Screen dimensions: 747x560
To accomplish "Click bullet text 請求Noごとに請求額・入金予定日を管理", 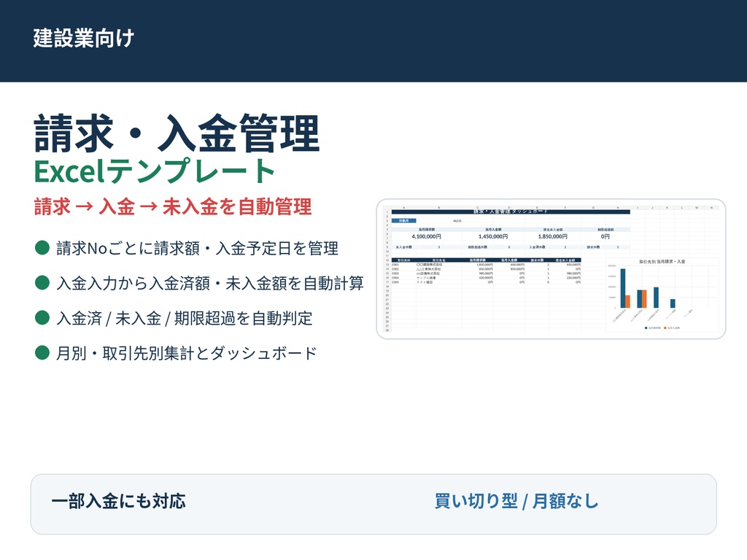I will [x=197, y=248].
